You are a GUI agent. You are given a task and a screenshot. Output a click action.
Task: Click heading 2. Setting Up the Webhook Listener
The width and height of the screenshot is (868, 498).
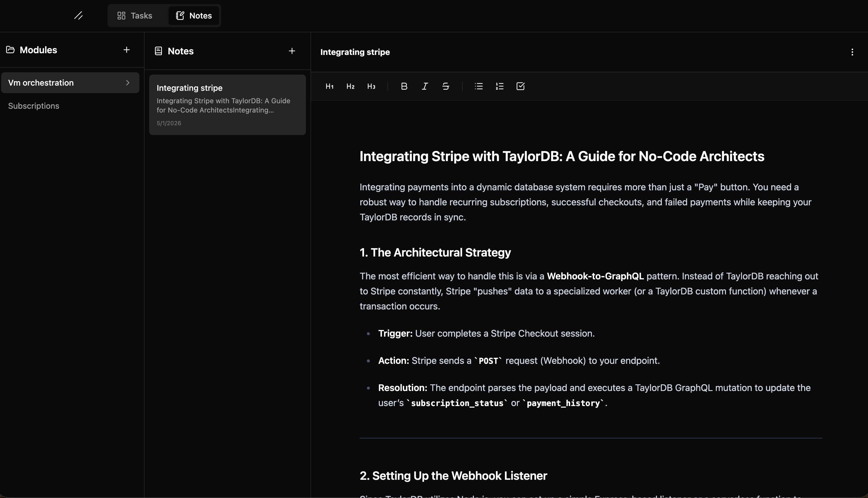(453, 476)
